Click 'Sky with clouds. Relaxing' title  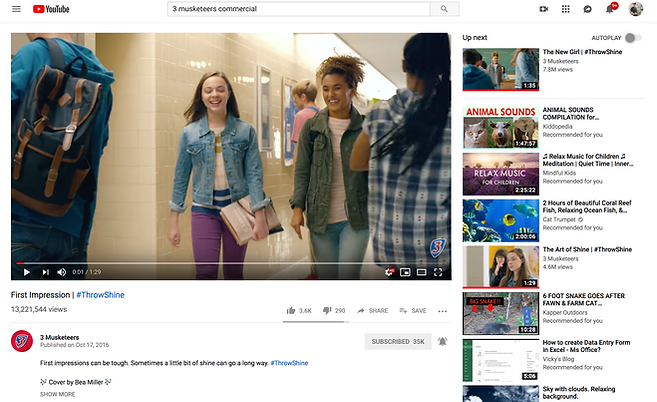click(579, 393)
